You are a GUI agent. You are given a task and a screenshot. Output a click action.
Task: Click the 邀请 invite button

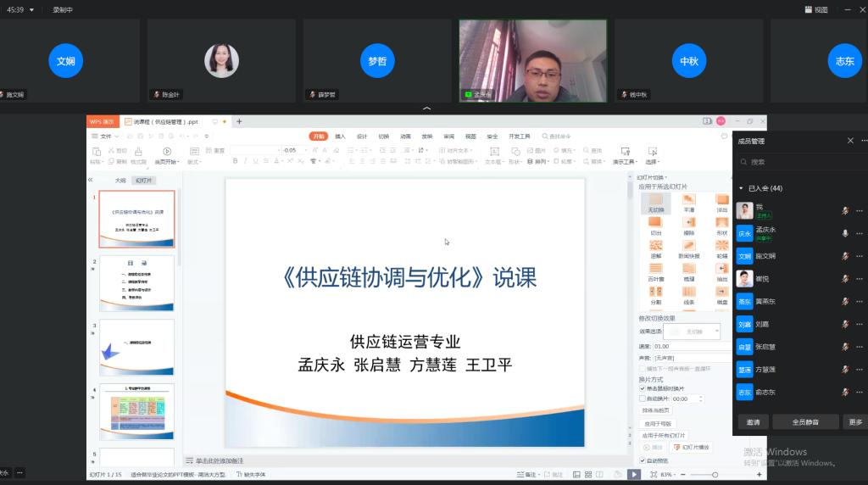753,422
